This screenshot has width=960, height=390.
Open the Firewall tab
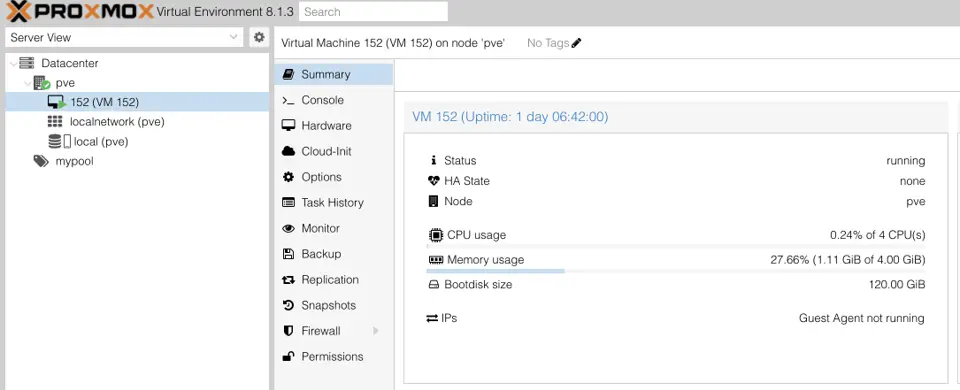[334, 331]
